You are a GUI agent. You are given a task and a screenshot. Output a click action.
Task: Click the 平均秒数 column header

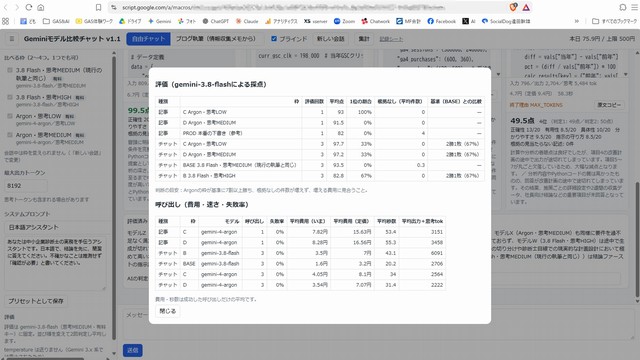coord(387,221)
